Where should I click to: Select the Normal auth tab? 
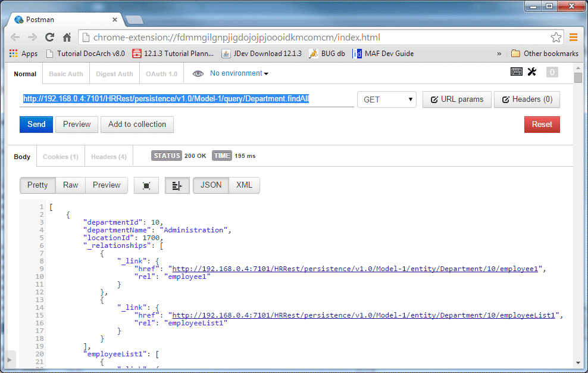click(25, 74)
